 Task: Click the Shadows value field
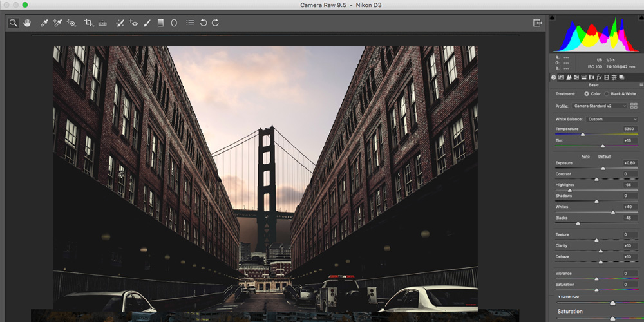[x=630, y=196]
